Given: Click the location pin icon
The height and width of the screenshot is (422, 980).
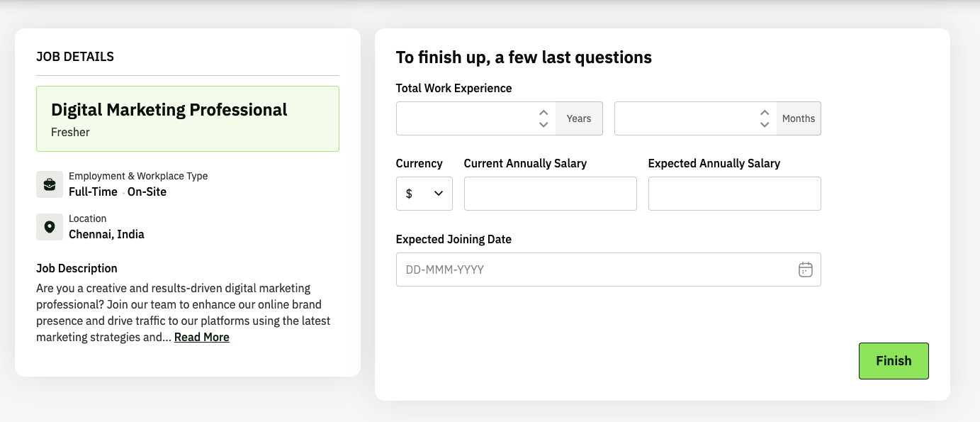Looking at the screenshot, I should 50,227.
